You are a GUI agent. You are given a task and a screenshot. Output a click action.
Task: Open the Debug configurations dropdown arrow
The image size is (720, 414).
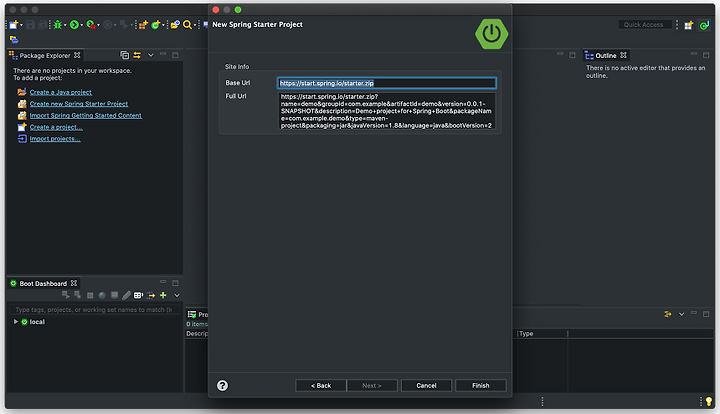pyautogui.click(x=65, y=25)
